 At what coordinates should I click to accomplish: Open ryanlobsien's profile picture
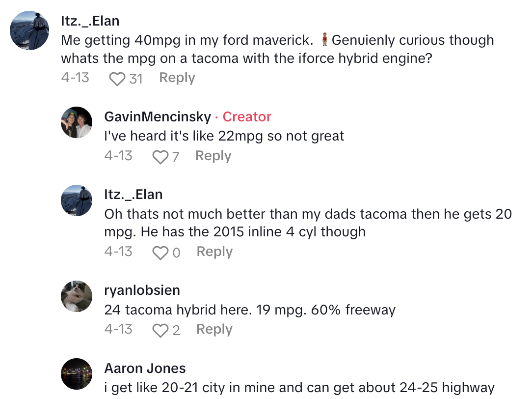(77, 296)
